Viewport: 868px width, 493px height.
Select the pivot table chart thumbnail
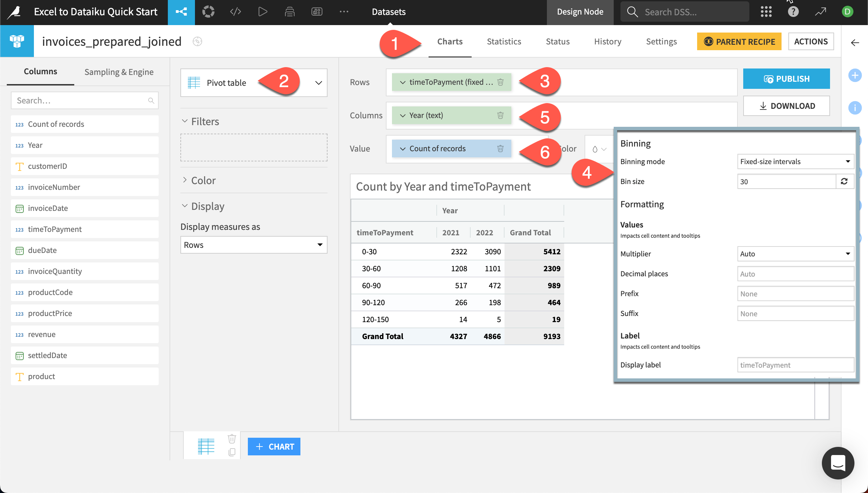(x=206, y=446)
